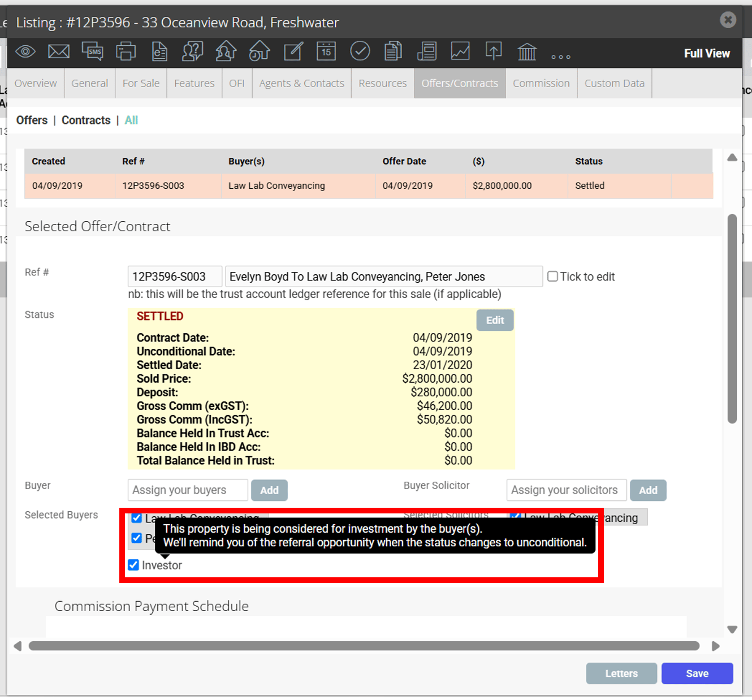Image resolution: width=752 pixels, height=700 pixels.
Task: Click the eye view icon in toolbar
Action: [25, 52]
